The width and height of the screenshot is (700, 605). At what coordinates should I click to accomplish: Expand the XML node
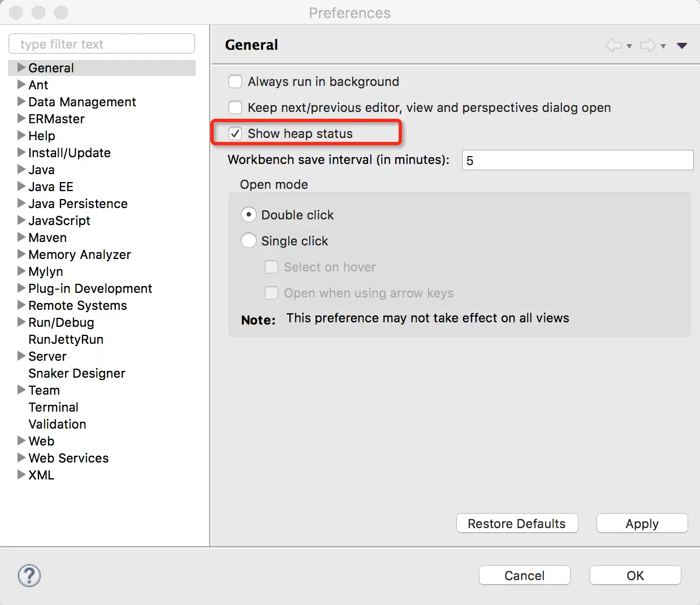(21, 475)
